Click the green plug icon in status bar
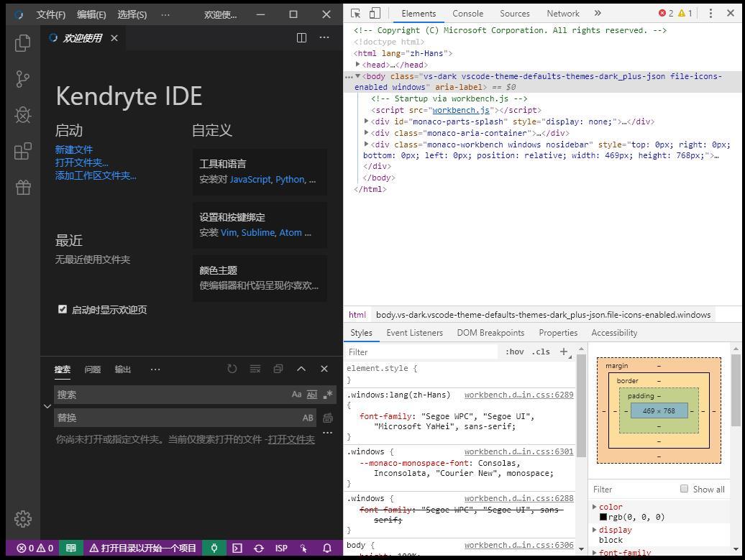 214,548
